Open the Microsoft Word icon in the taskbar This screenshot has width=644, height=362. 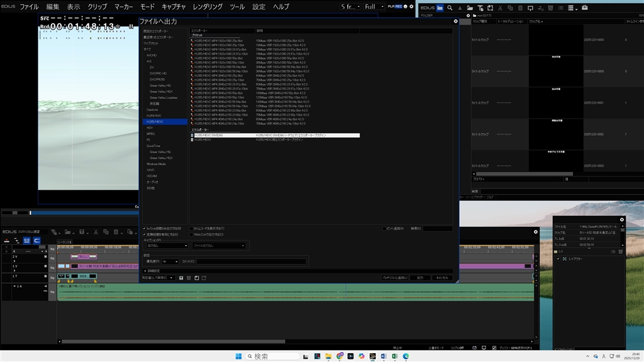[x=383, y=356]
